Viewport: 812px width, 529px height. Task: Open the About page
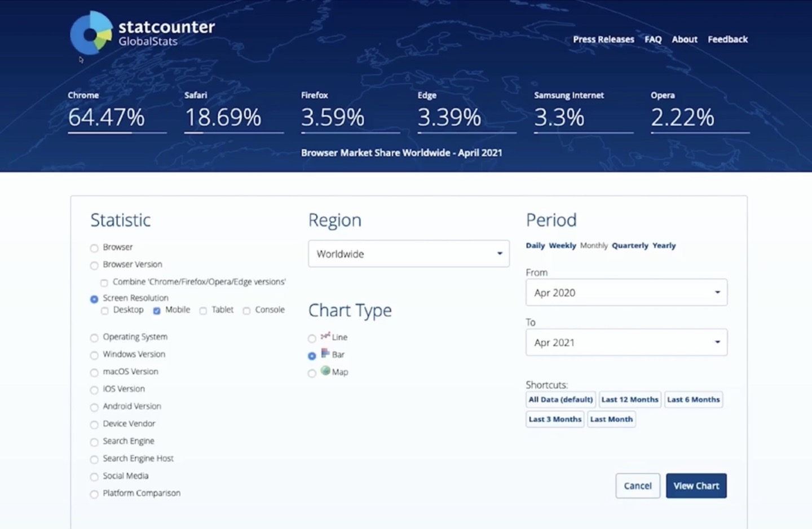[x=685, y=39]
